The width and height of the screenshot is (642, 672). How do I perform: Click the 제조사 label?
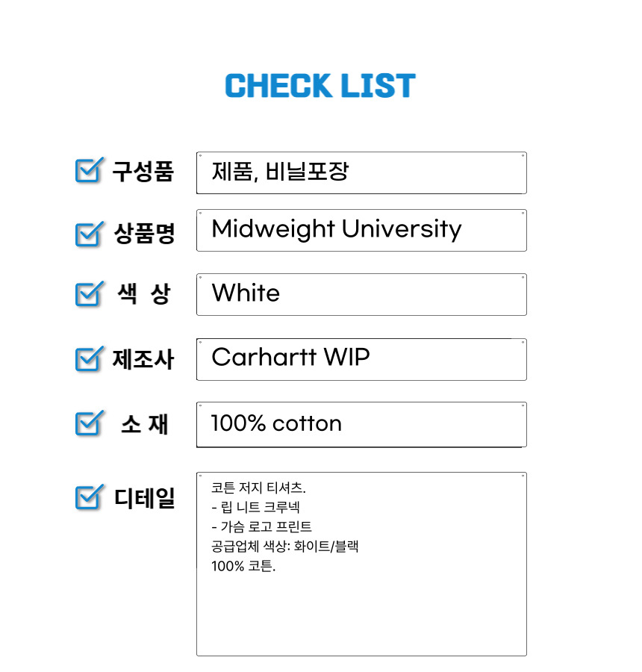click(x=143, y=359)
